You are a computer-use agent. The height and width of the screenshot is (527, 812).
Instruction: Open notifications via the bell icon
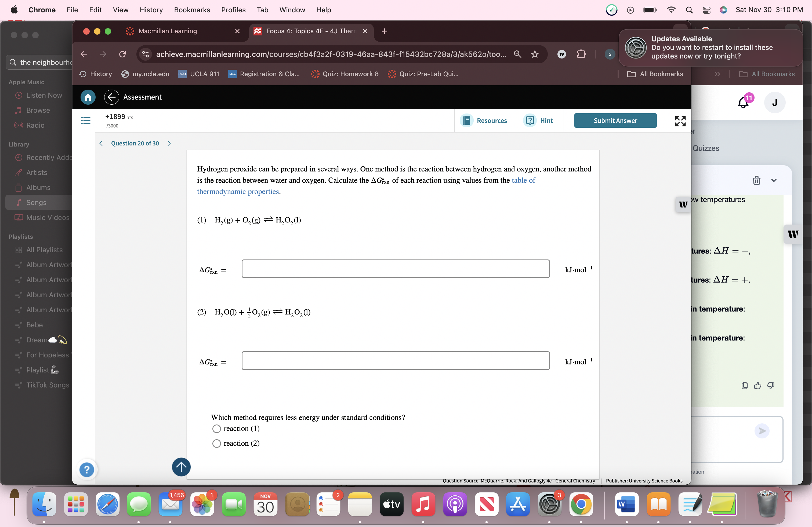[743, 103]
